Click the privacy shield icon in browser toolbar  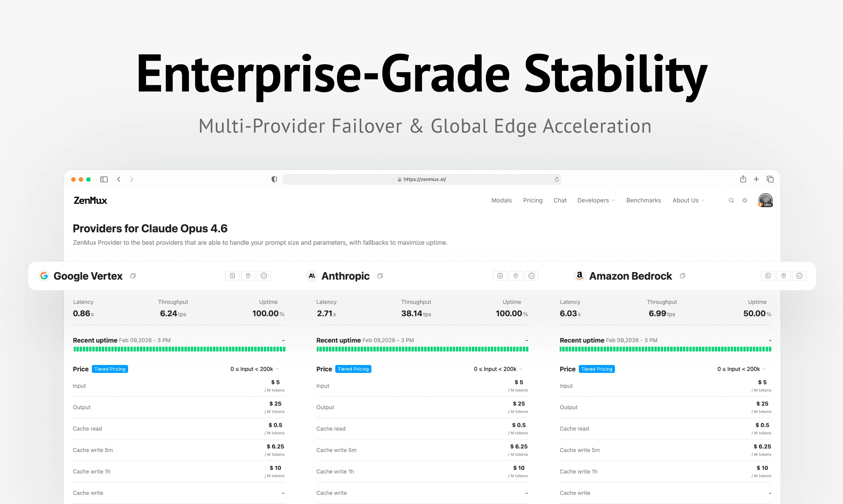pos(274,179)
